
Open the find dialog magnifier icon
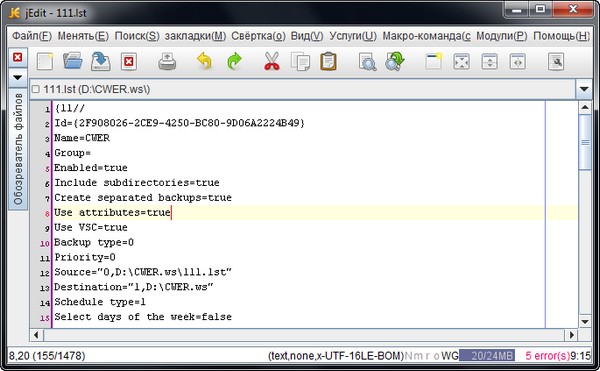point(367,62)
